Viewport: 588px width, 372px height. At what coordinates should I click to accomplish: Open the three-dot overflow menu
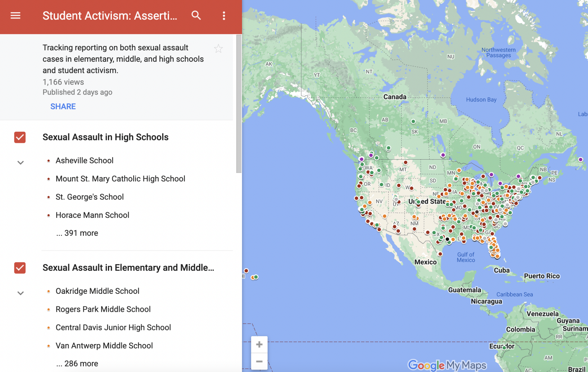(224, 16)
